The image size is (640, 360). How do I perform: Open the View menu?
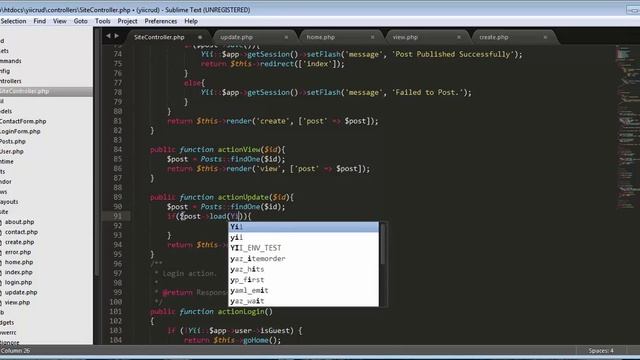(60, 21)
